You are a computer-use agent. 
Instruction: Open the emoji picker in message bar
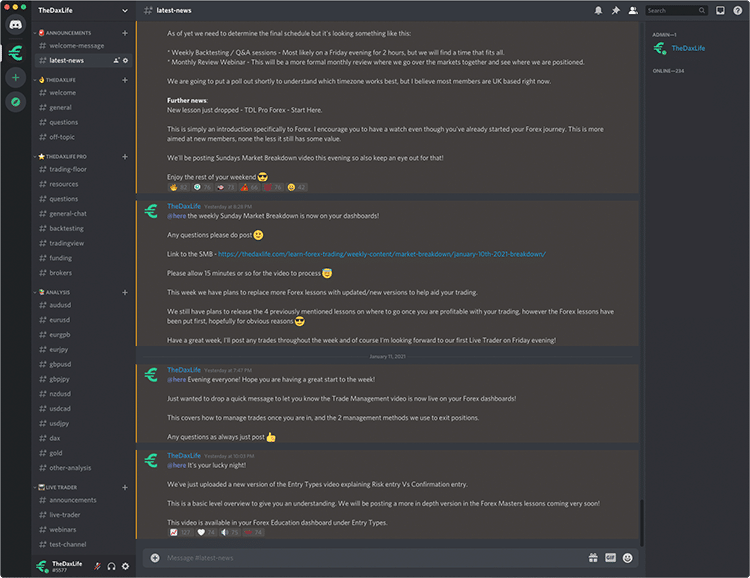tap(627, 557)
